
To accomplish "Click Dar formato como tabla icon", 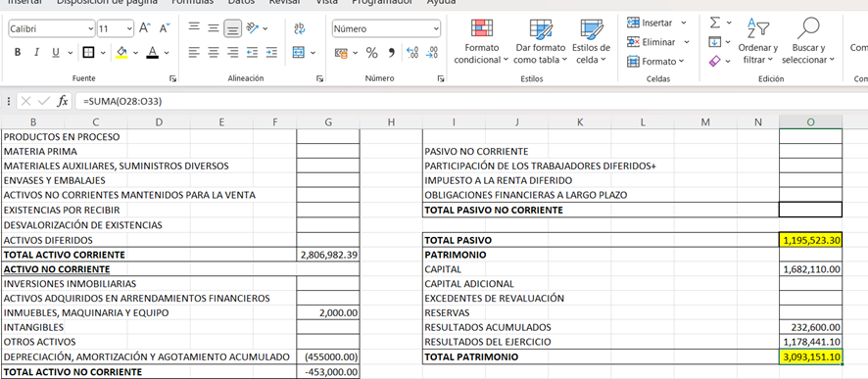I will click(540, 28).
